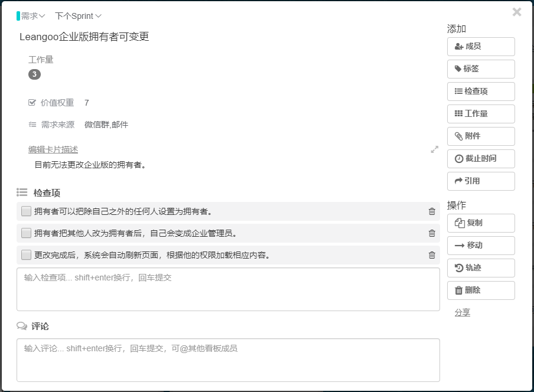This screenshot has width=534, height=392.
Task: Click the 删除 delete card button
Action: (481, 290)
